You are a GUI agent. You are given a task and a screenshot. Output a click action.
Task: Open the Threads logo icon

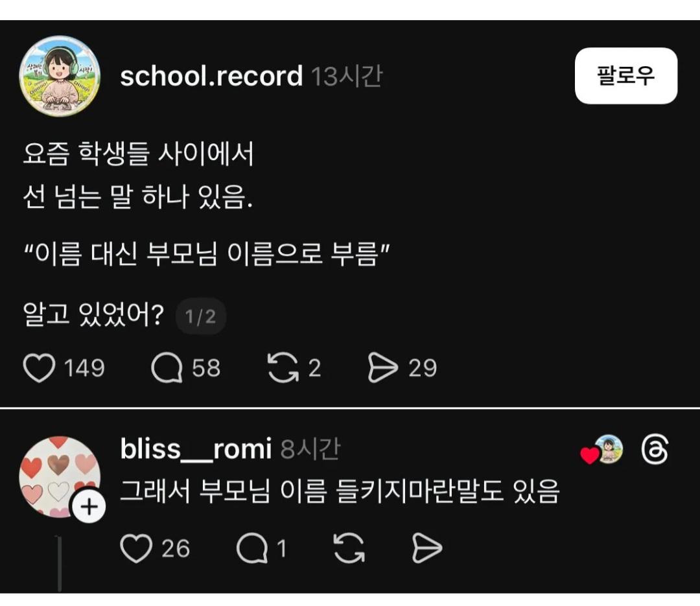coord(654,450)
